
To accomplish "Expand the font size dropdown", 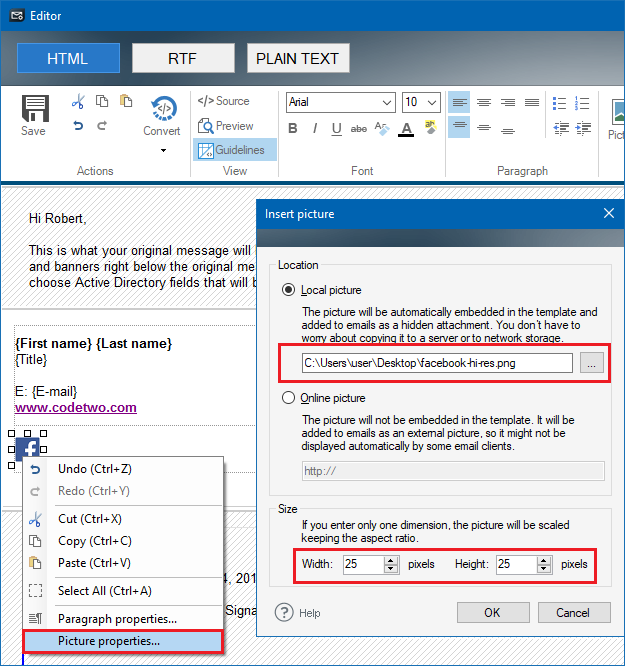I will tap(436, 103).
